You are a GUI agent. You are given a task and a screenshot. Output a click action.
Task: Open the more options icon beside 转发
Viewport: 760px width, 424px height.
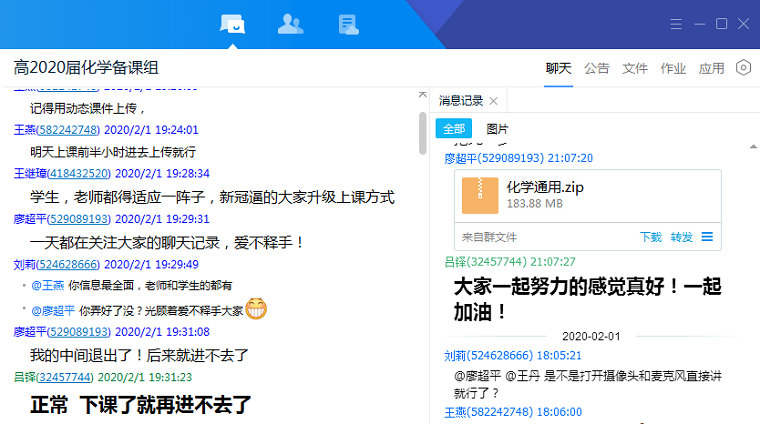pos(707,237)
